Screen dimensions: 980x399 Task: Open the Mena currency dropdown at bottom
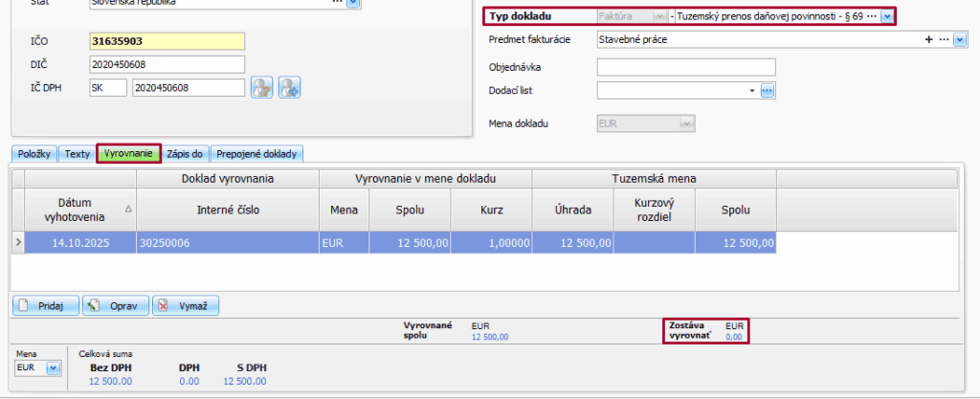pyautogui.click(x=53, y=367)
